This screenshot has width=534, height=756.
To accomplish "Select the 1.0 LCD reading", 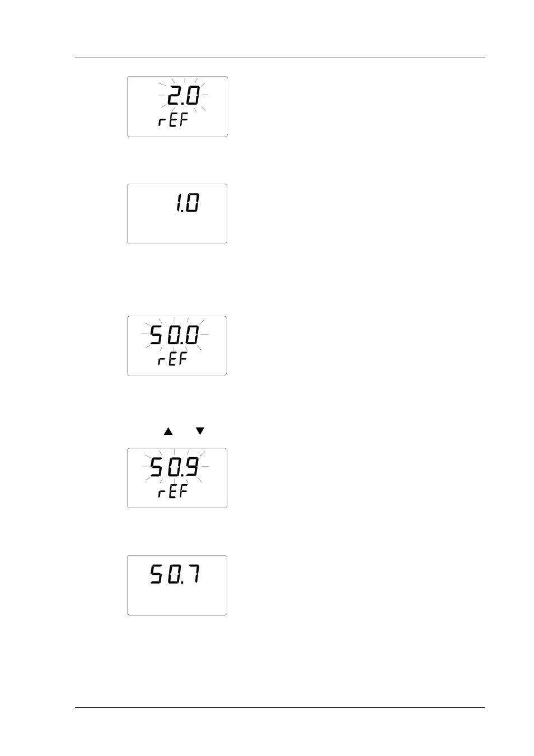I will coord(187,203).
